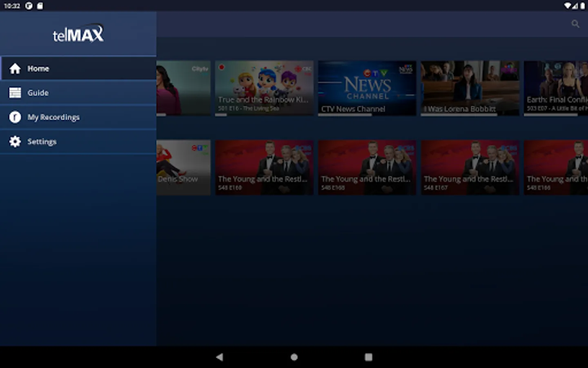Open the CTV News Channel tile
Image resolution: width=588 pixels, height=368 pixels.
point(367,88)
